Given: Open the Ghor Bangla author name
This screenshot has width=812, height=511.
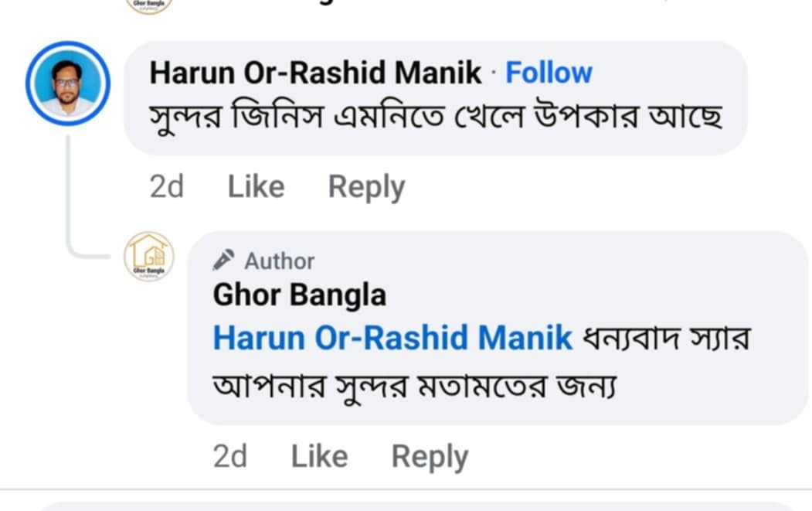Looking at the screenshot, I should tap(299, 295).
